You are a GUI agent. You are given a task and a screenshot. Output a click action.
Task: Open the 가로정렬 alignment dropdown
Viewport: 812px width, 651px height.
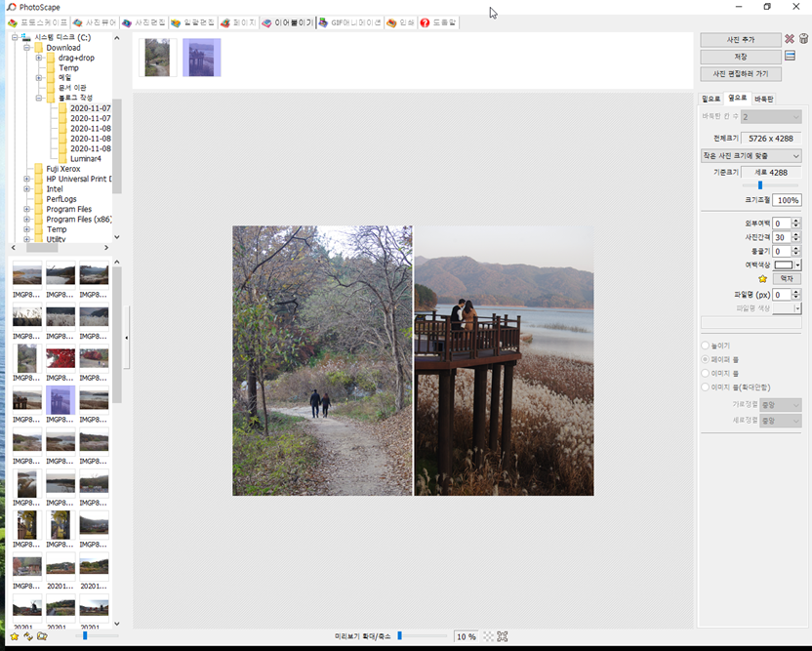coord(781,405)
